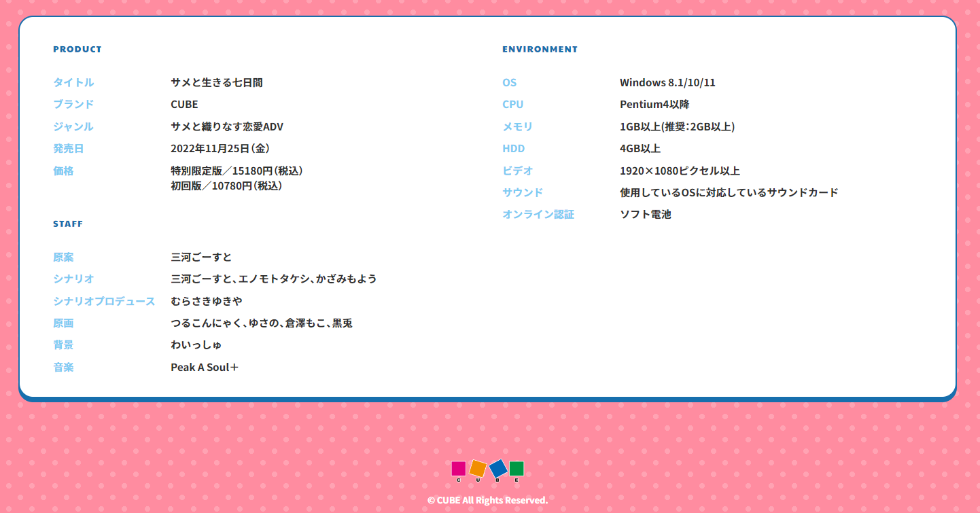Select the 1920×1080ピクセル以上 value
This screenshot has height=513, width=980.
pos(680,171)
